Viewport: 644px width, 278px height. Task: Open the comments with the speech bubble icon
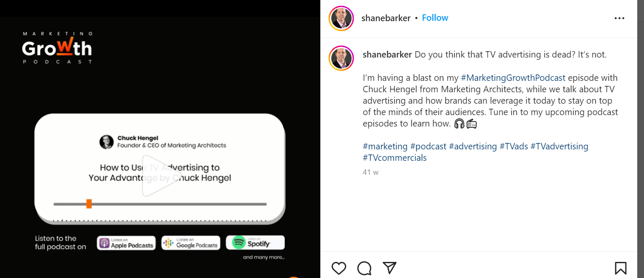pos(364,268)
